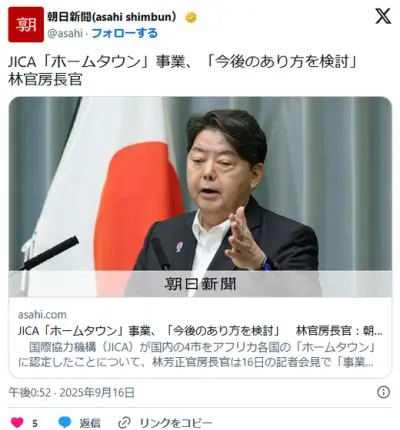Click the 返信 reply label
Image resolution: width=400 pixels, height=430 pixels.
point(90,423)
